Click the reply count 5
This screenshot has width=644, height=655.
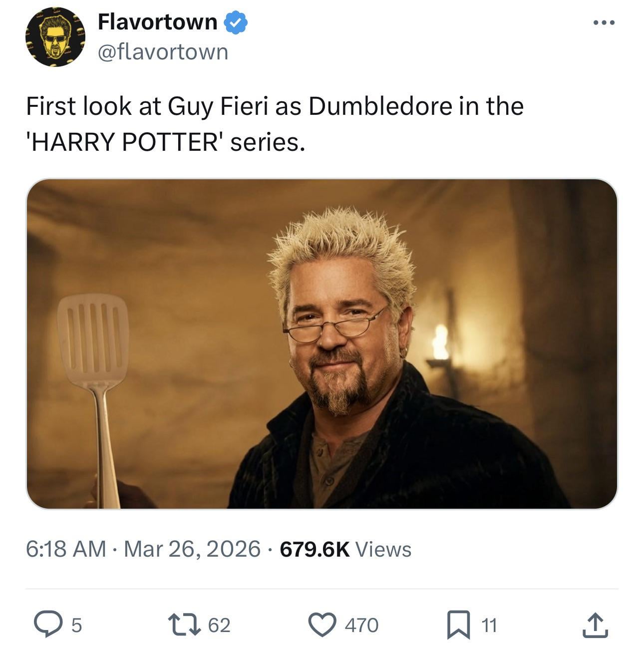[x=76, y=625]
